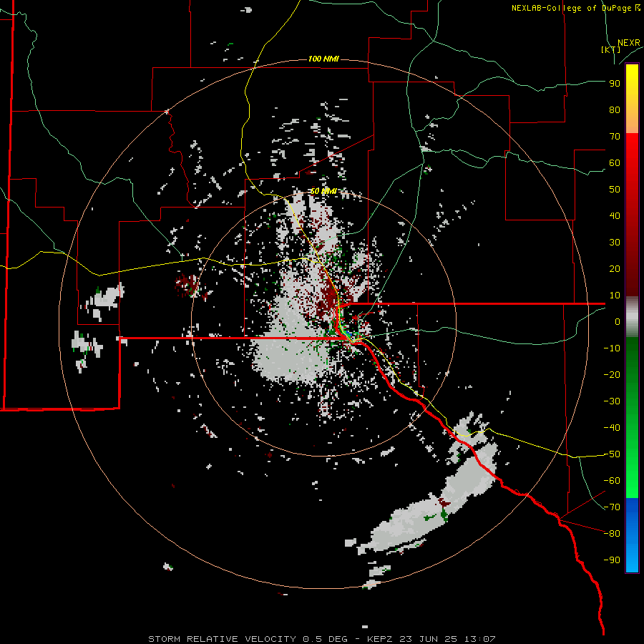Select the 90 value on velocity scale
The image size is (644, 644).
615,84
